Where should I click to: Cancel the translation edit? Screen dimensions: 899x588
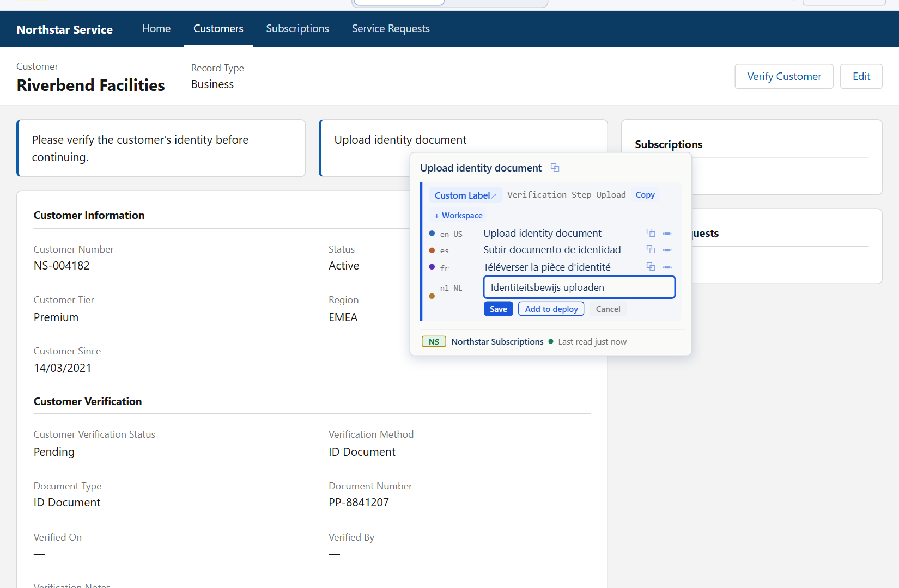[608, 309]
